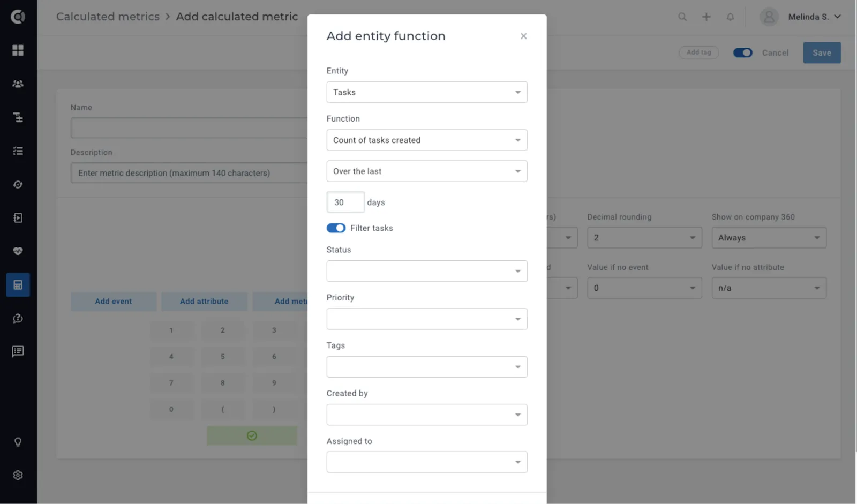Viewport: 857px width, 504px height.
Task: Expand the Tags filter dropdown
Action: (427, 367)
